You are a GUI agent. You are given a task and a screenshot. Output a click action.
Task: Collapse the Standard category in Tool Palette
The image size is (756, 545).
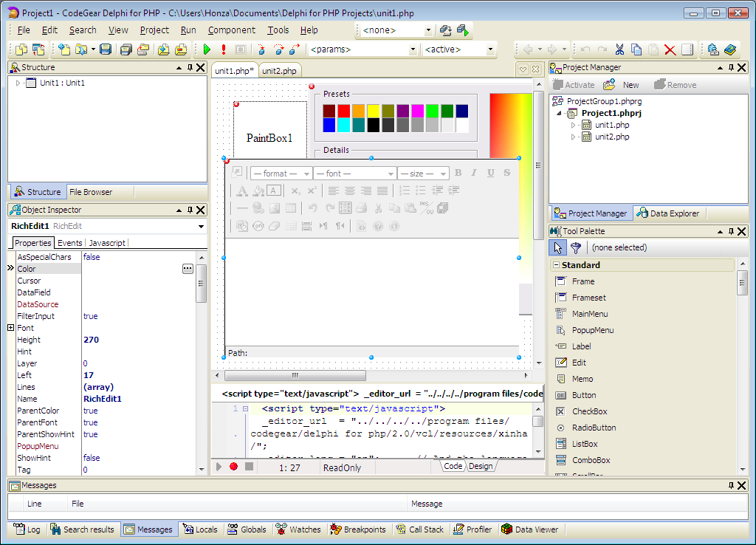click(555, 265)
